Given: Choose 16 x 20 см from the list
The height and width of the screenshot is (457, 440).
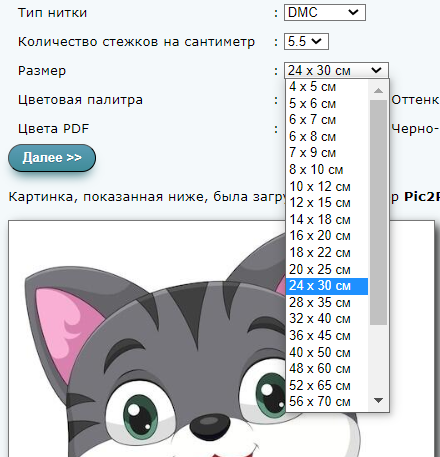Looking at the screenshot, I should coord(327,236).
